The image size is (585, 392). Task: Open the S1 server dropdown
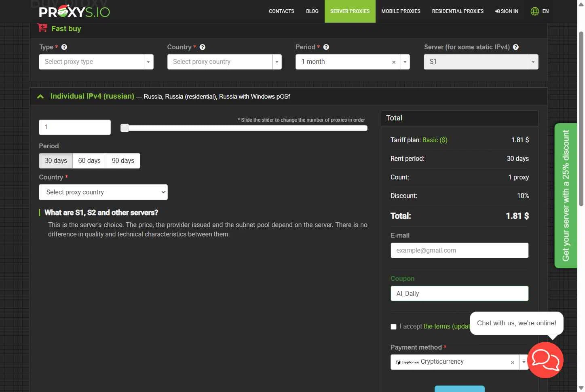481,62
